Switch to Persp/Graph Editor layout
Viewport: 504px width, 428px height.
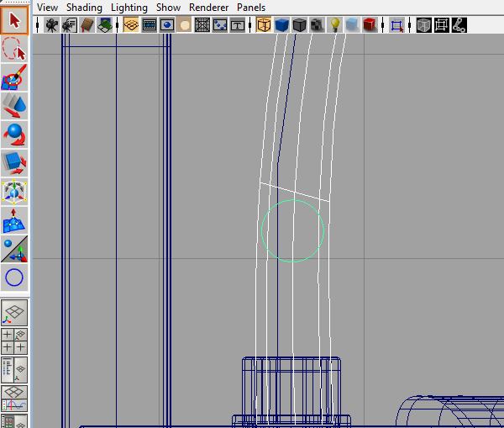tap(14, 399)
